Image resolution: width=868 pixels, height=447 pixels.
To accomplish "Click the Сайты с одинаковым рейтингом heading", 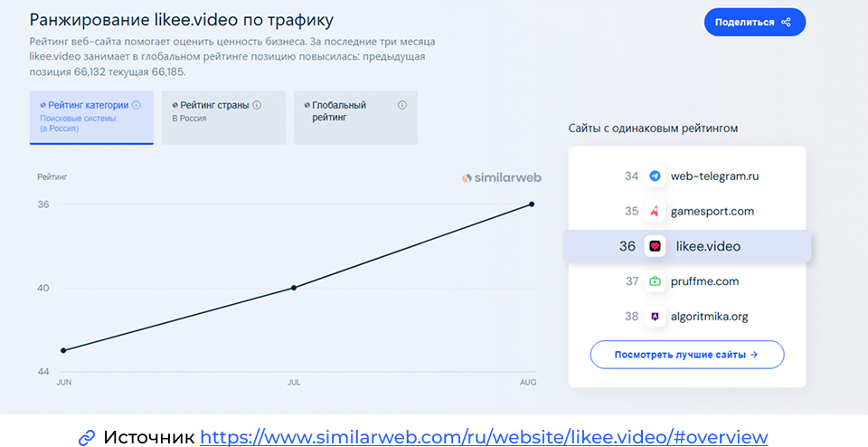I will coord(653,128).
